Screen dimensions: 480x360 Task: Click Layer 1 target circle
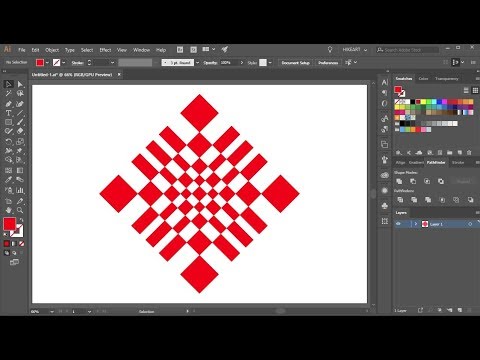coord(470,224)
